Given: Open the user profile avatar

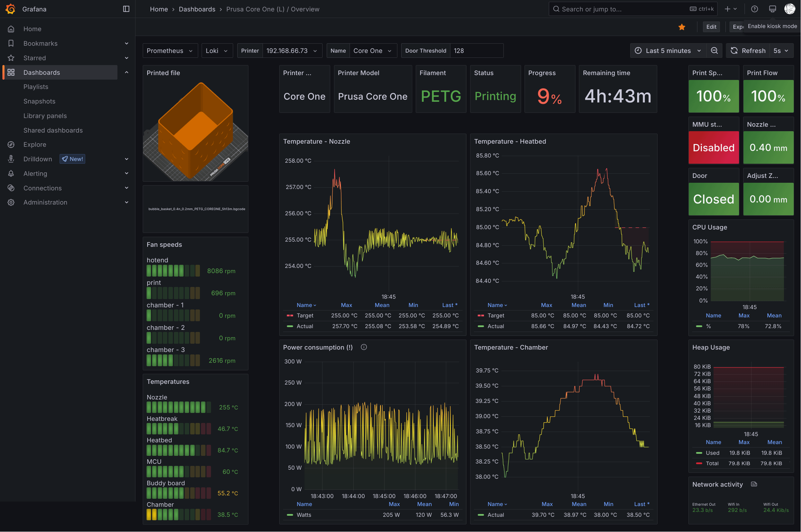Looking at the screenshot, I should point(790,9).
